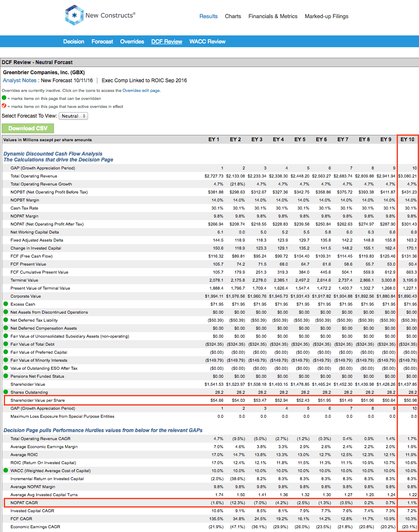The height and width of the screenshot is (532, 419).
Task: Open override icon for Net Assets from Discontinued Operations
Action: (5, 312)
